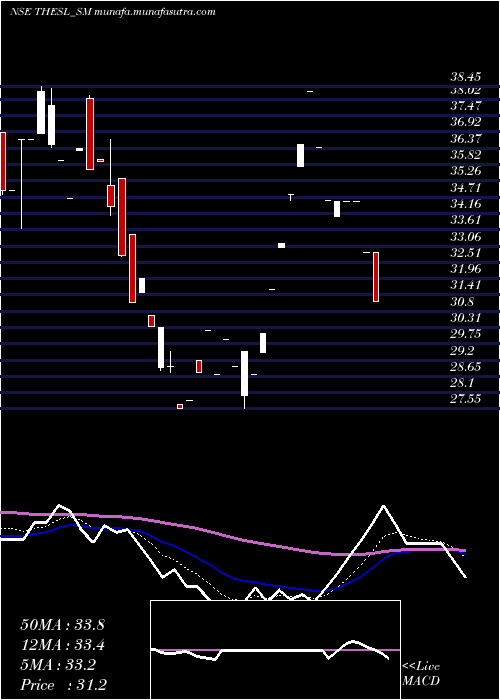Click the MACD line inside the inset box
The width and height of the screenshot is (500, 700).
270,650
